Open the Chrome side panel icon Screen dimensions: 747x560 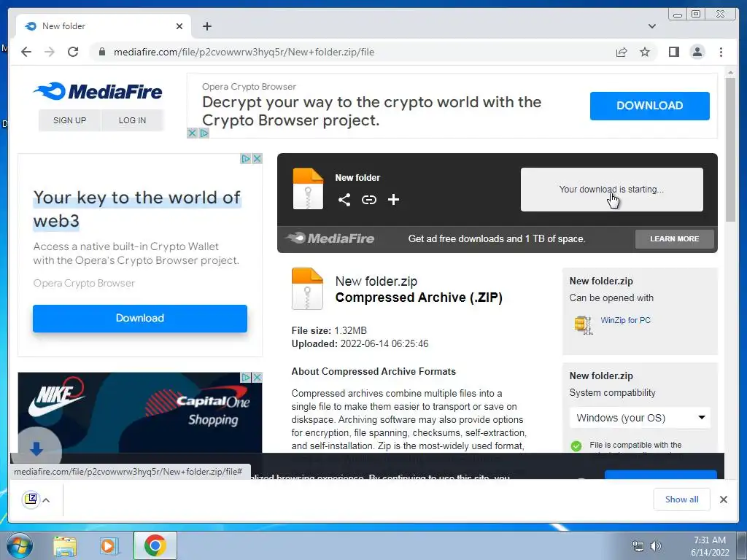pos(673,52)
